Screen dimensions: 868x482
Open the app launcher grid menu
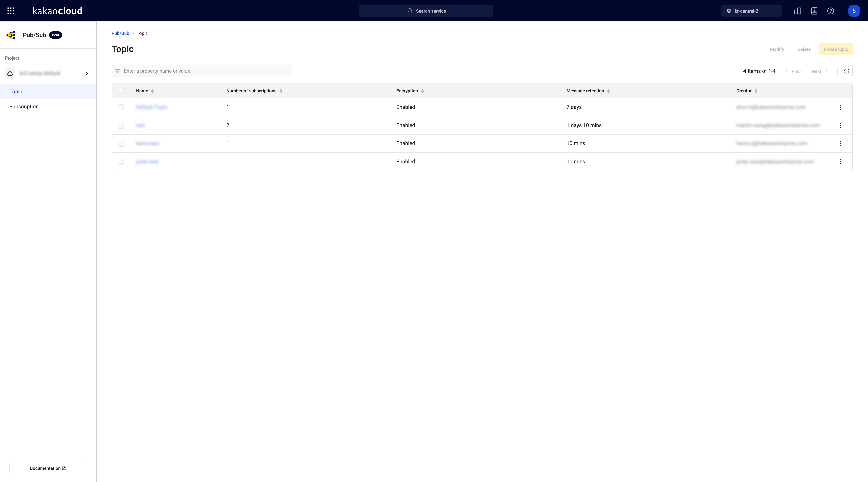(x=11, y=11)
